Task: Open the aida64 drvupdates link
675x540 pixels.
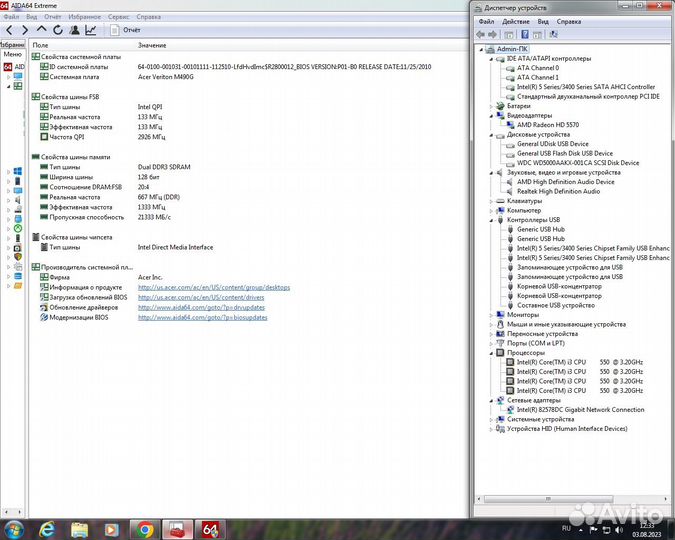Action: point(201,307)
